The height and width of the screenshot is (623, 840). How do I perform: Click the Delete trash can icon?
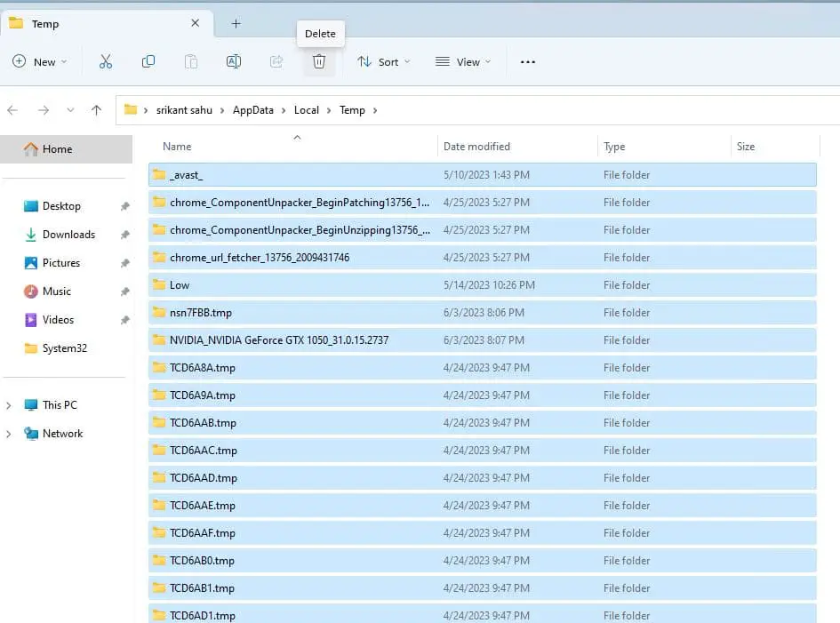click(x=319, y=61)
